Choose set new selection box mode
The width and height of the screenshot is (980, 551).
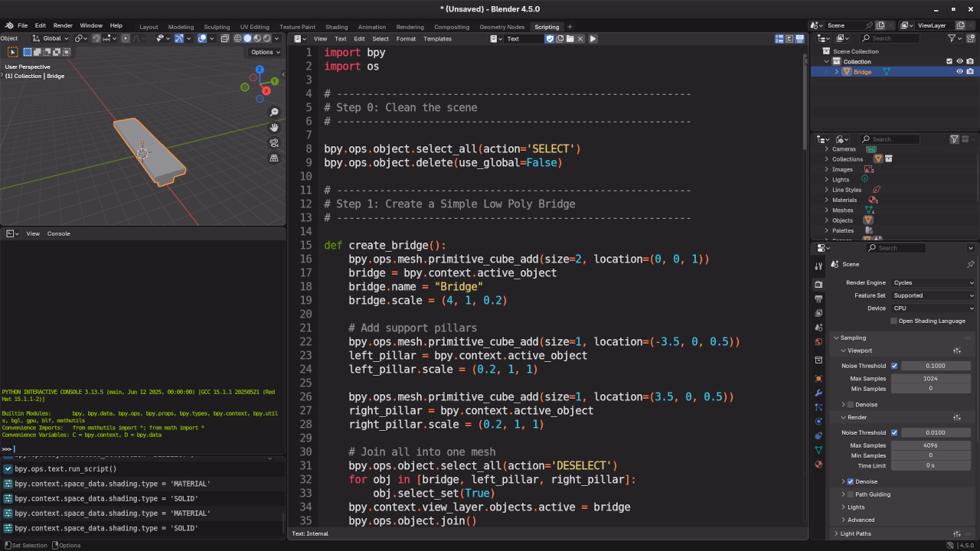28,52
